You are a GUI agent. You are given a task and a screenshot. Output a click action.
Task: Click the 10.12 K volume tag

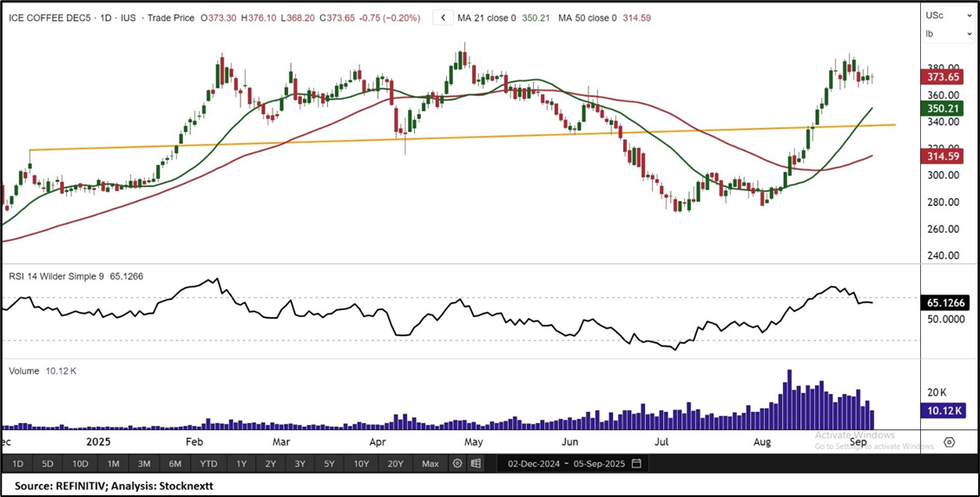coord(944,411)
